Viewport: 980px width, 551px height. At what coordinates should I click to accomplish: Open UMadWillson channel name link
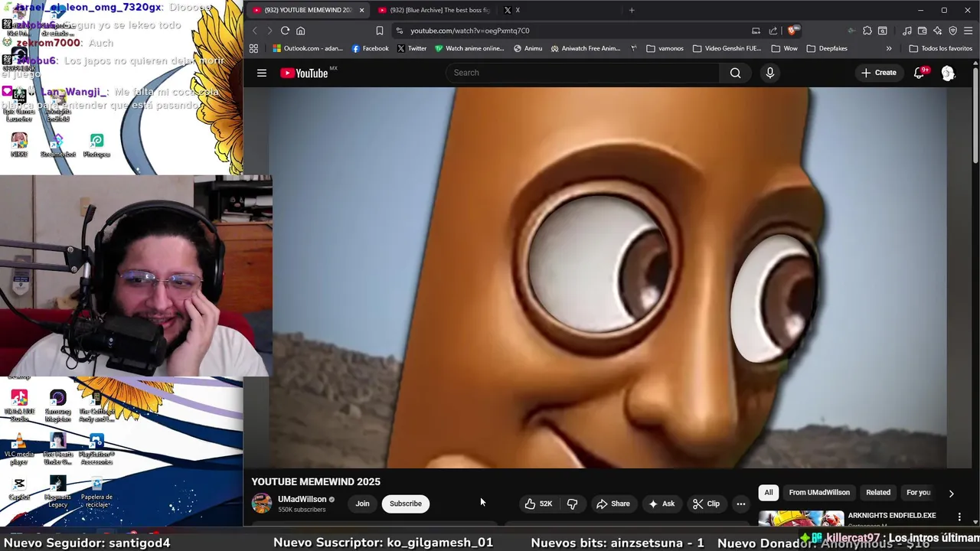tap(302, 499)
